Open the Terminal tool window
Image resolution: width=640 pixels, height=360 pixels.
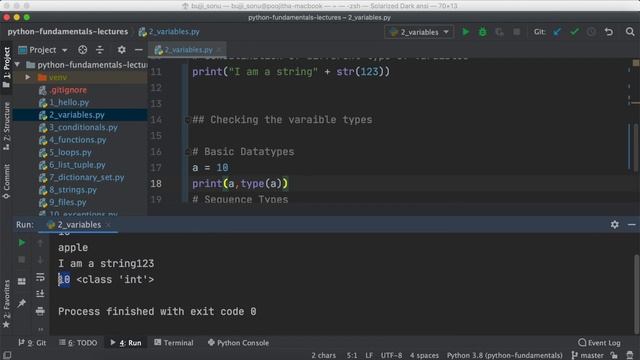tap(173, 343)
